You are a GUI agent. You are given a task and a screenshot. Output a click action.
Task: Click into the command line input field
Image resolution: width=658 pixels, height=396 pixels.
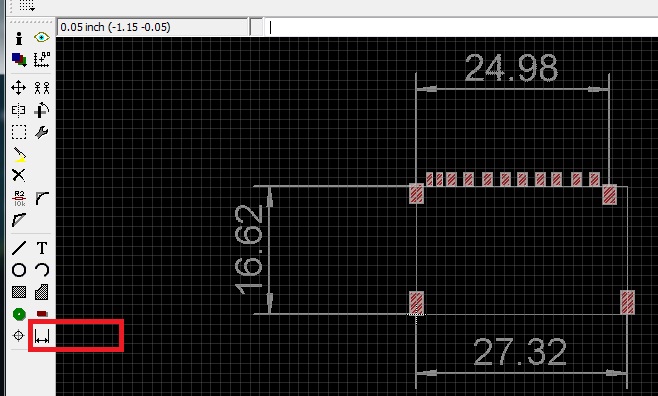(462, 27)
